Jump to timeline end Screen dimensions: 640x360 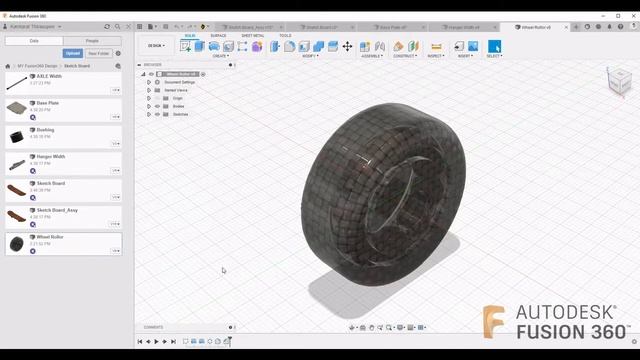coord(173,342)
